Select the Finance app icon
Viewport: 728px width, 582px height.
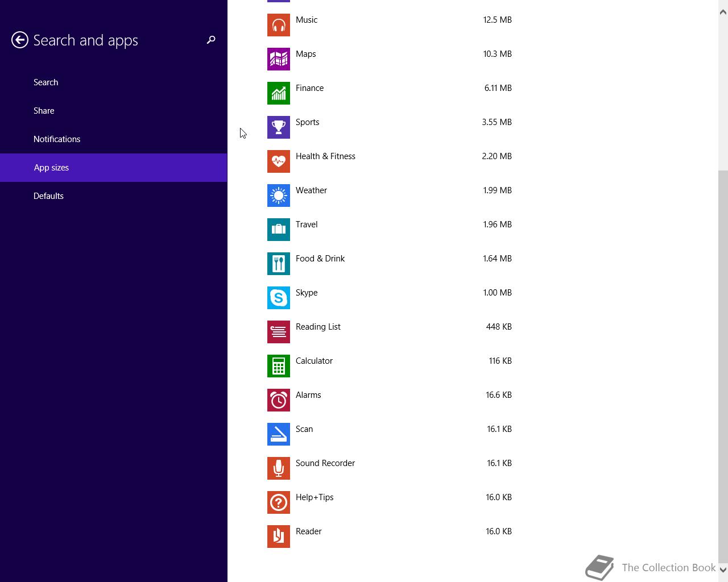pos(279,93)
